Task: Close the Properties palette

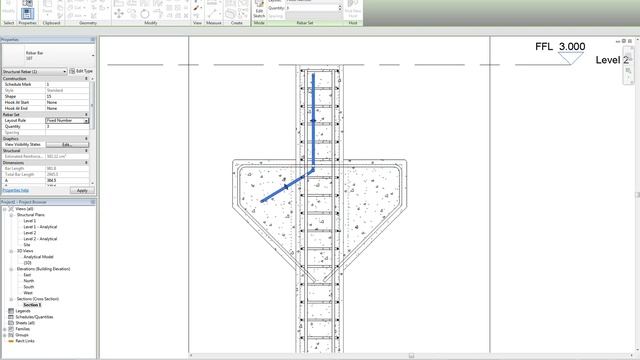Action: coord(93,40)
